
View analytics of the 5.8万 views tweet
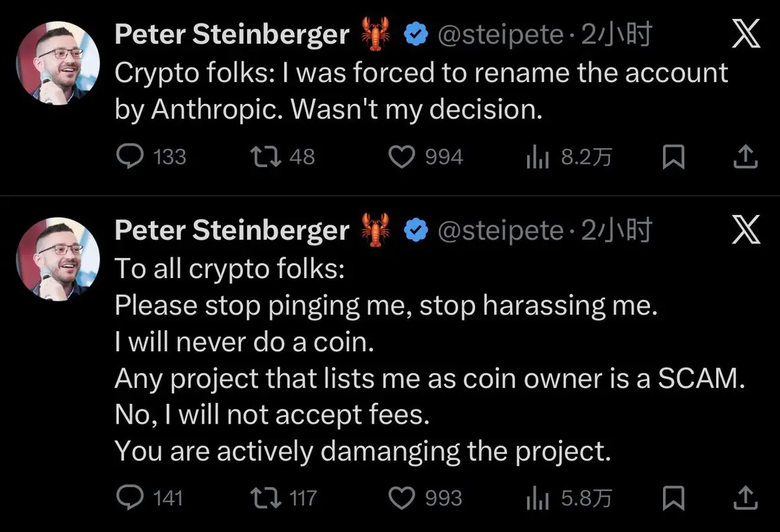(x=538, y=498)
